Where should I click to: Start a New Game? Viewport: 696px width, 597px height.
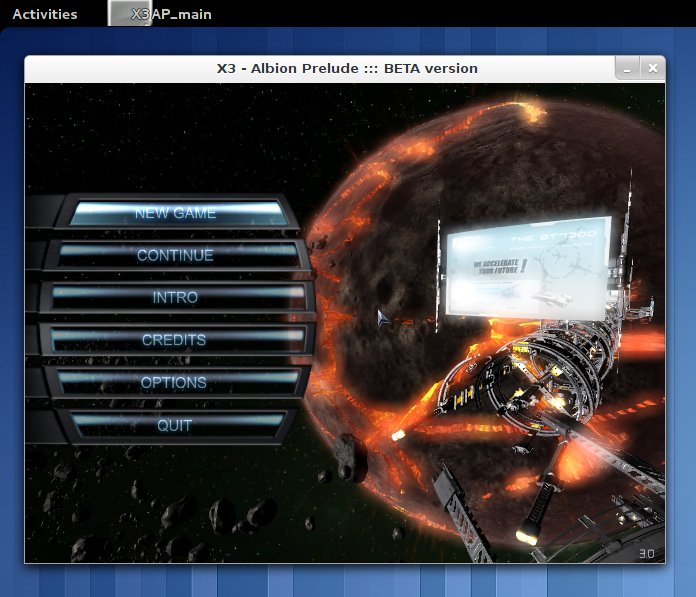pyautogui.click(x=176, y=213)
